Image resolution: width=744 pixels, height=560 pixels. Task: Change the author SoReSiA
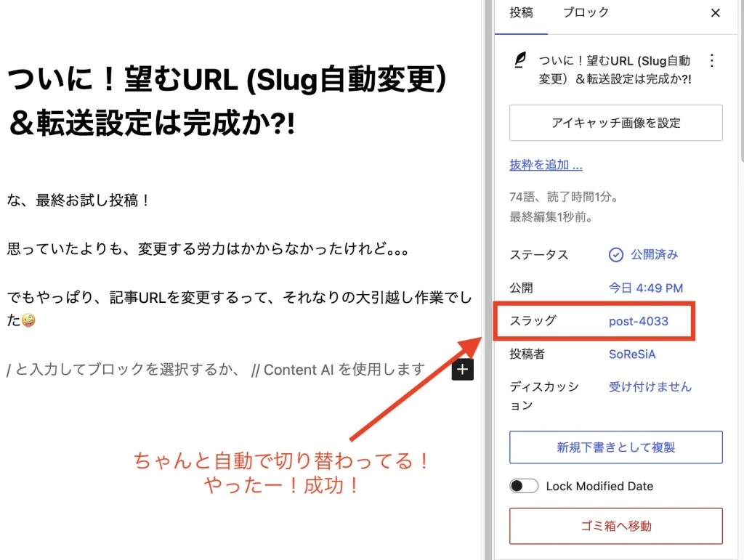click(632, 354)
